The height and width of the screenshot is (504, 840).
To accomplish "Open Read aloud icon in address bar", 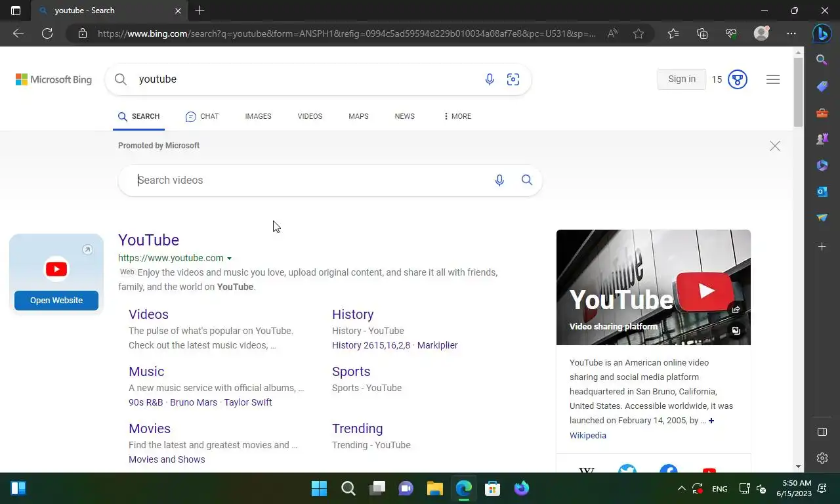I will (612, 33).
